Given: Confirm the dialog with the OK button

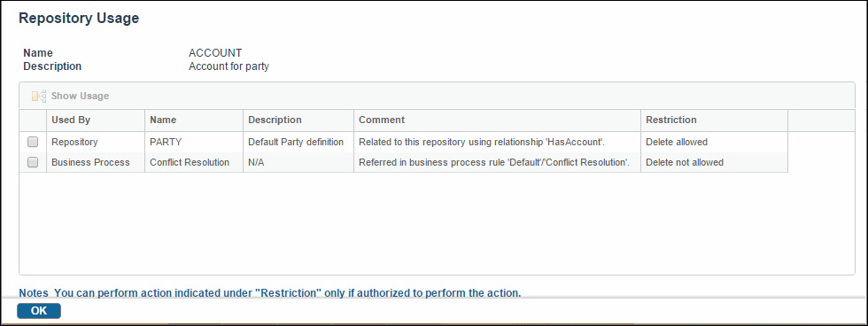Looking at the screenshot, I should coord(39,311).
